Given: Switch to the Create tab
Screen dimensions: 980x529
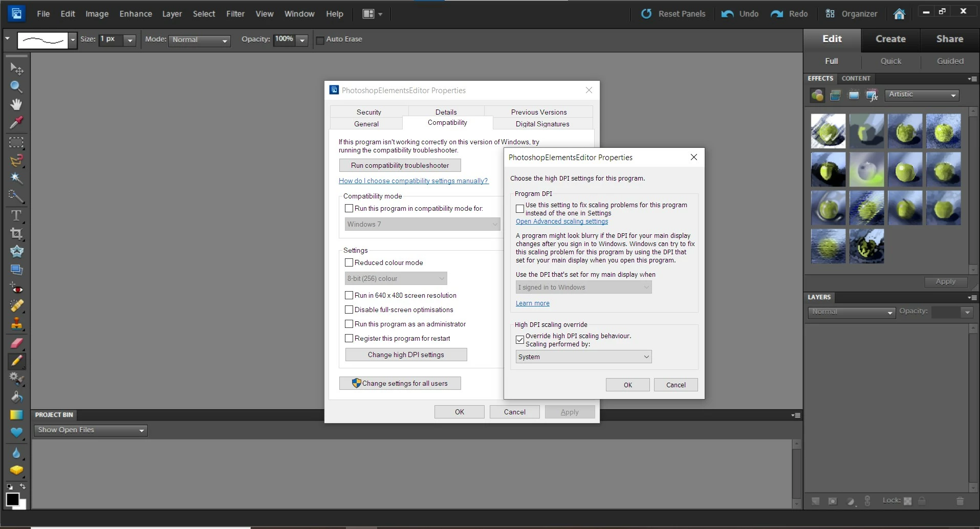Looking at the screenshot, I should coord(890,39).
